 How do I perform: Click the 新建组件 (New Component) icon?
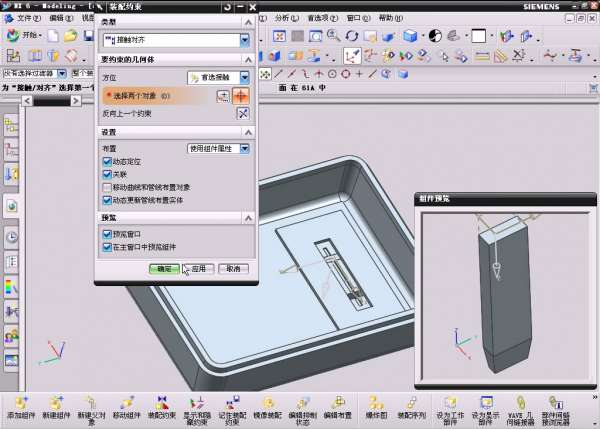click(56, 401)
